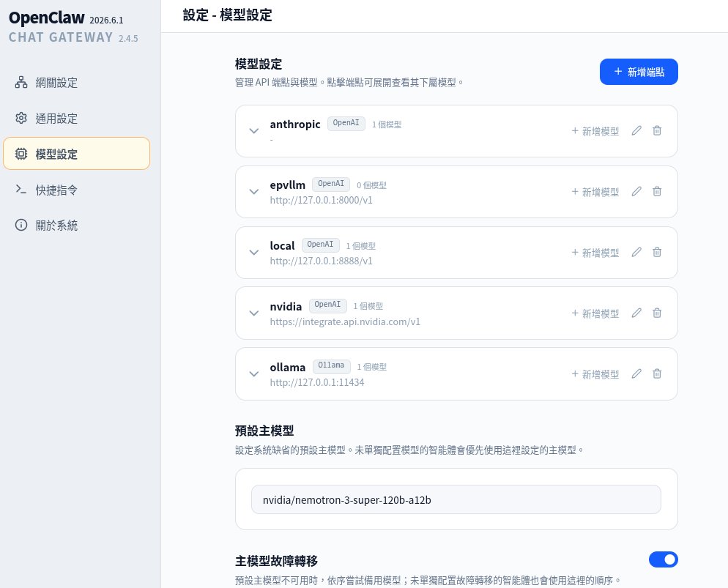Click the 1 個模型 count on ollama
This screenshot has height=588, width=728.
(371, 367)
